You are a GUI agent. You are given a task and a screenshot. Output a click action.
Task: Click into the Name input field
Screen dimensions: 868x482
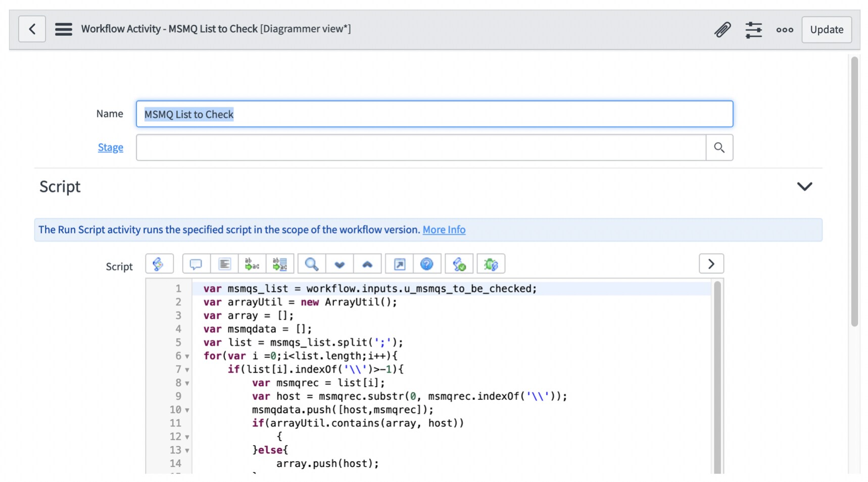(x=435, y=114)
